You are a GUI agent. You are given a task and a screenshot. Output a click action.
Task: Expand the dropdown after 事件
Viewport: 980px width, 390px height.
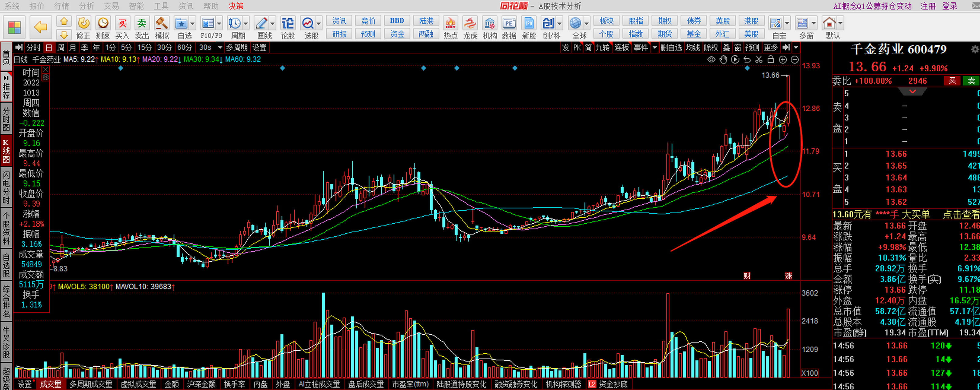pos(655,48)
